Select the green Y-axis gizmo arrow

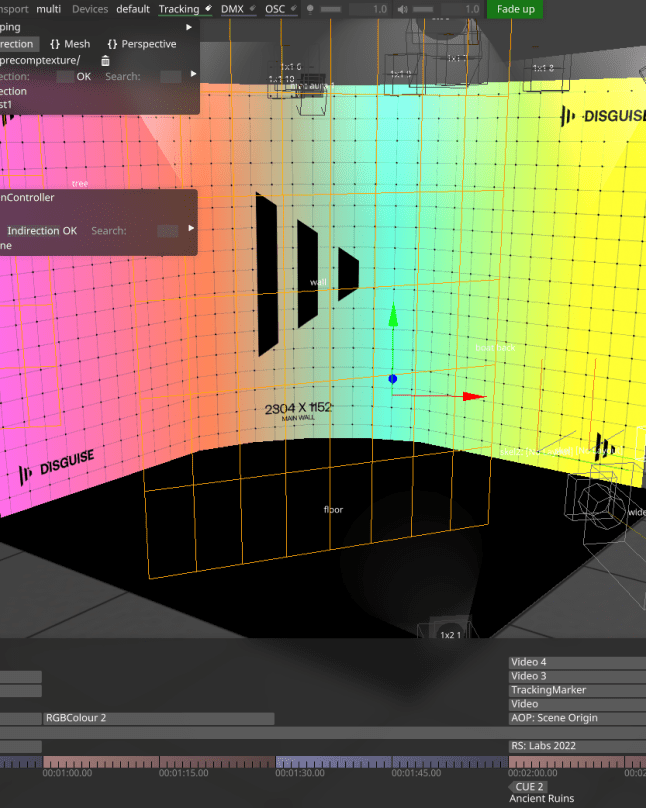pyautogui.click(x=393, y=315)
